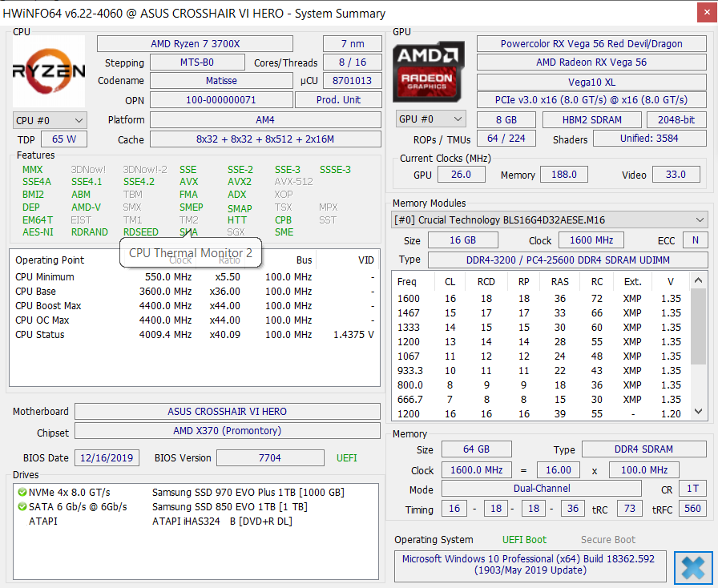Click the µCU 8701013 value
This screenshot has height=588, width=718.
click(x=352, y=81)
